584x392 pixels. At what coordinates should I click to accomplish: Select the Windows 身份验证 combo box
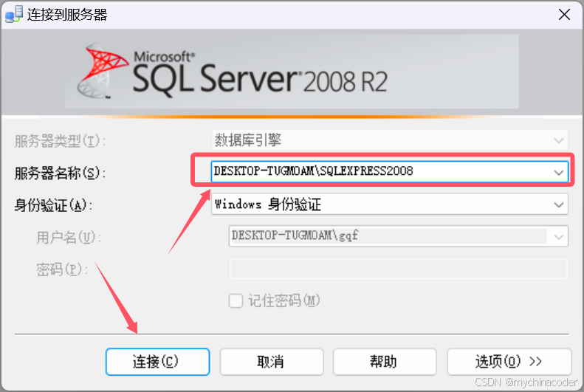coord(390,204)
